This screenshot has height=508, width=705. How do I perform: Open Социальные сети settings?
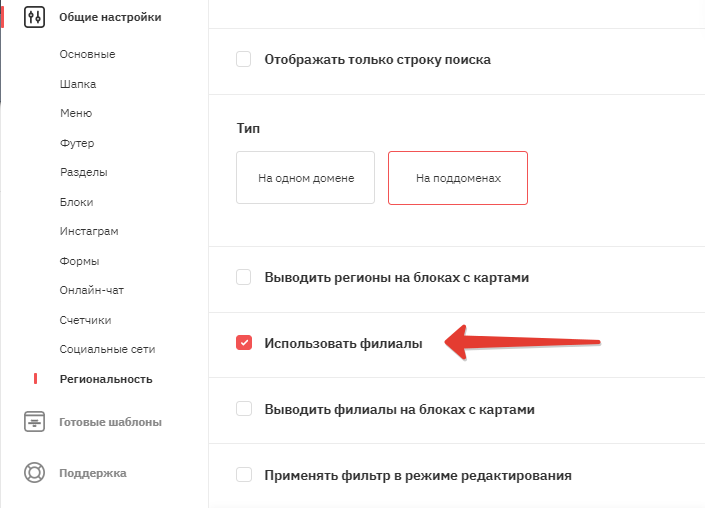[x=107, y=349]
